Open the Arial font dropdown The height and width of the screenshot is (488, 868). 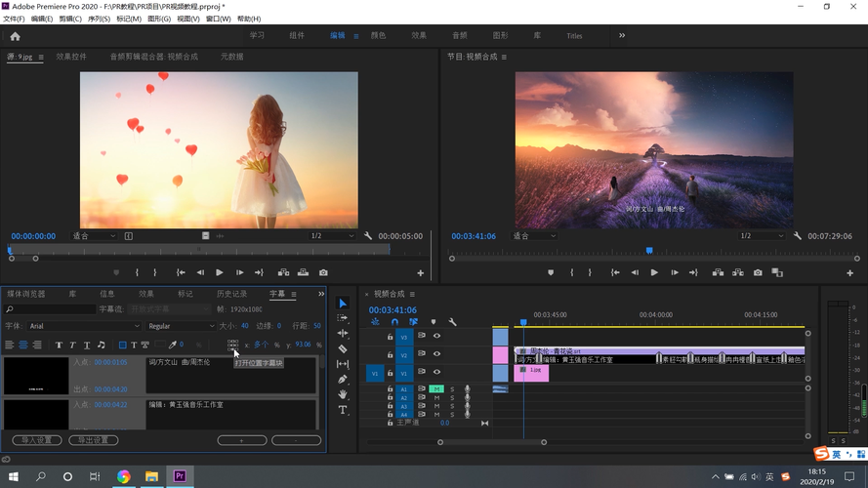84,326
